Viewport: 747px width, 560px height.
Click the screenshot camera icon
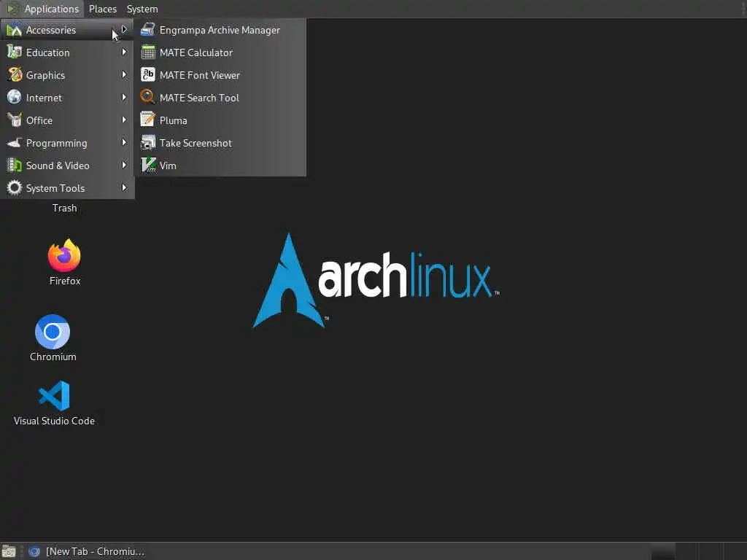147,142
